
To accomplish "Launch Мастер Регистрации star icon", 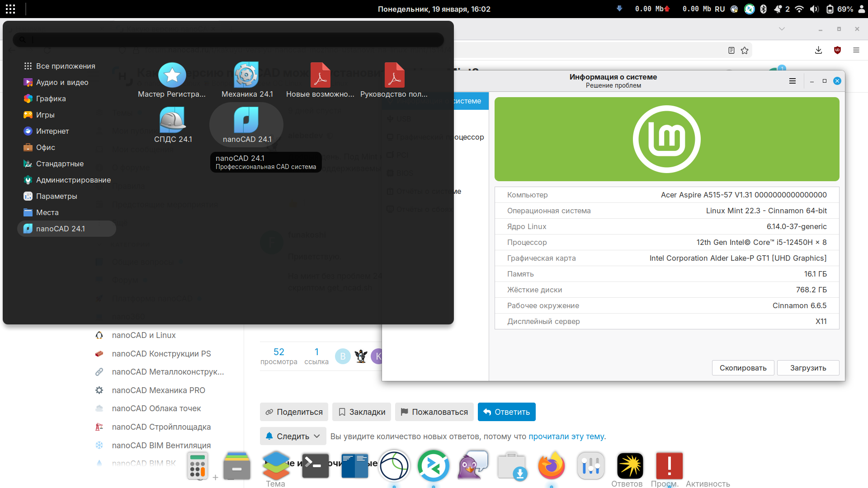I will (172, 75).
